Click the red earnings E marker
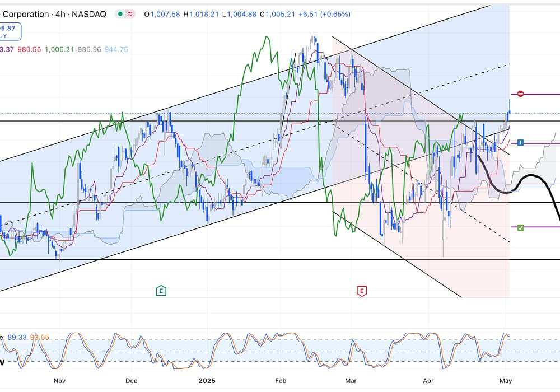 (362, 291)
